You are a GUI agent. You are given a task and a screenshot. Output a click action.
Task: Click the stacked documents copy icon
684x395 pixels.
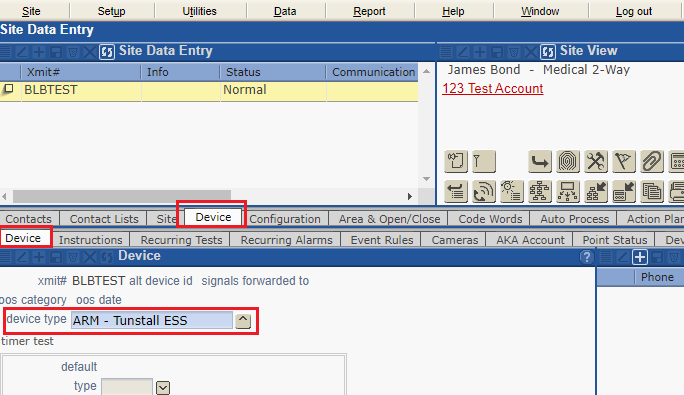(651, 191)
